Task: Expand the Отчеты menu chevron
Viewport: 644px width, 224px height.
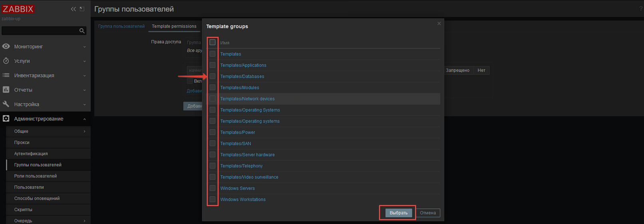Action: tap(84, 90)
